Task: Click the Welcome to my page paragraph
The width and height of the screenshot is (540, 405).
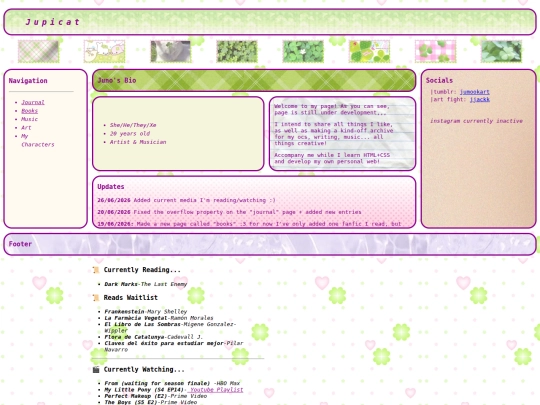Action: tap(332, 109)
